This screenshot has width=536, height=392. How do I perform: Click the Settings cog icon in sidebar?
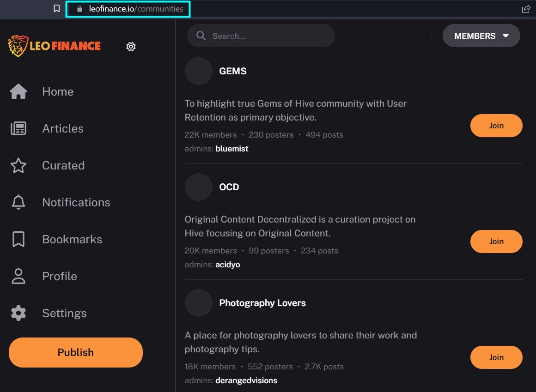point(18,313)
